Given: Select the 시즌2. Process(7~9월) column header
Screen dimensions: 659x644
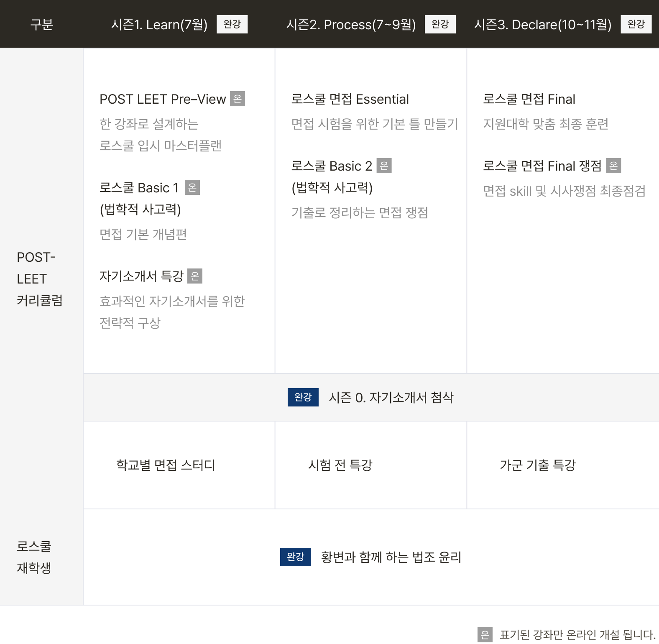Looking at the screenshot, I should 351,25.
